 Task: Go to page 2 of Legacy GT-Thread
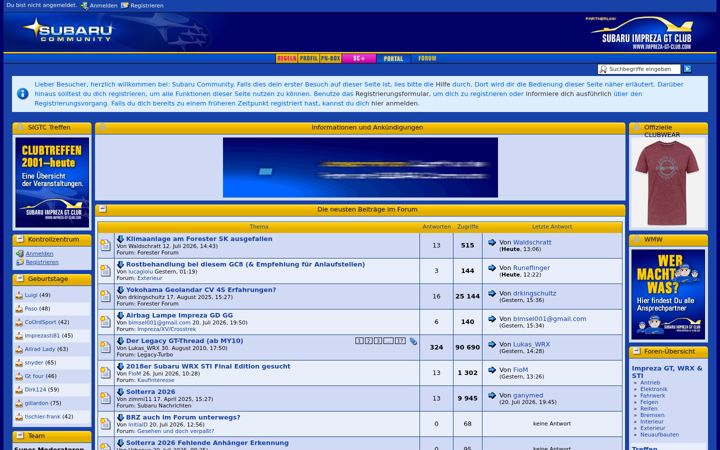pyautogui.click(x=369, y=341)
